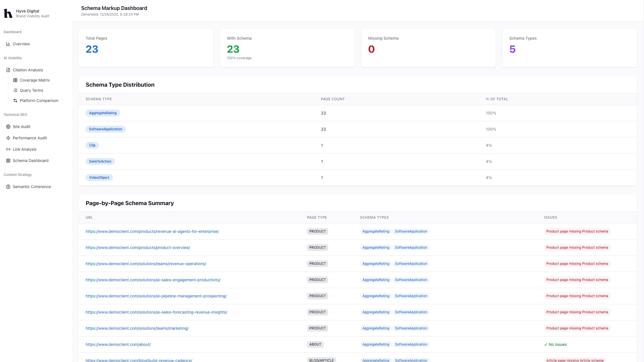The image size is (644, 362).
Task: Click the Hyve Digital logo icon
Action: (8, 13)
